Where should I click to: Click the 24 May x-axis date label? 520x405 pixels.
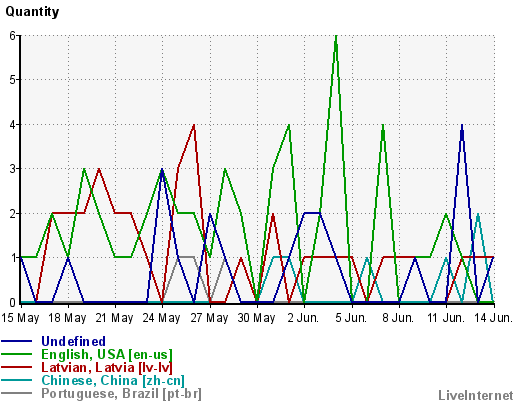click(161, 318)
